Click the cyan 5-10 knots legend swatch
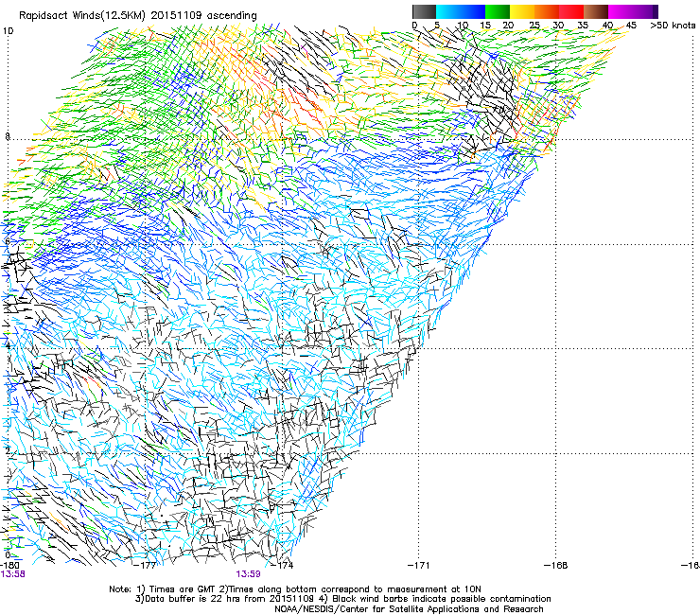The height and width of the screenshot is (615, 700). click(x=448, y=11)
